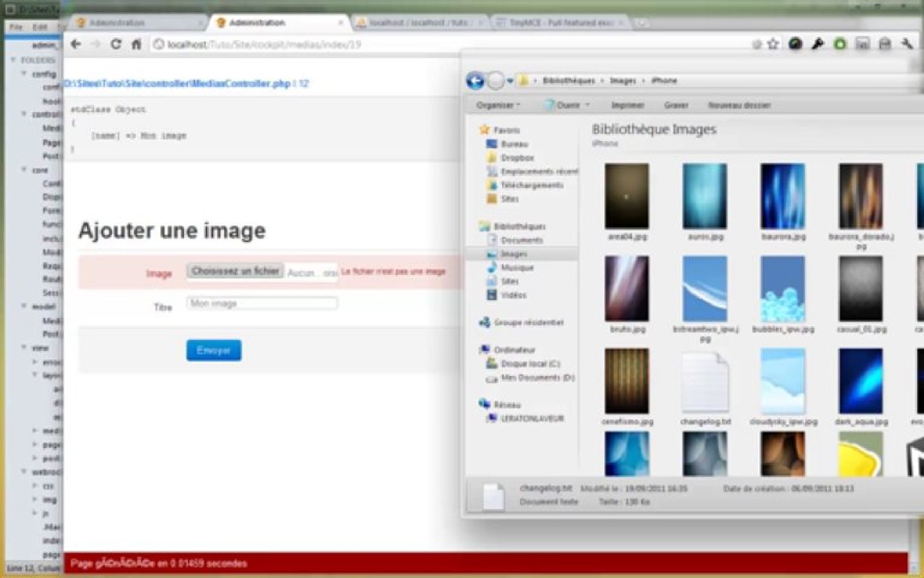The height and width of the screenshot is (578, 924).
Task: Click the key-shaped extension icon
Action: pos(817,45)
